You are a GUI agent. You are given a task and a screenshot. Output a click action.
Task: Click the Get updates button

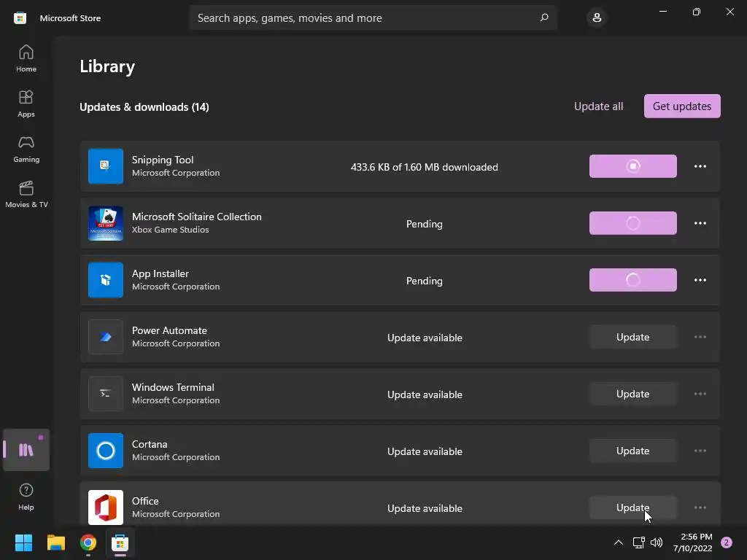[x=682, y=106]
